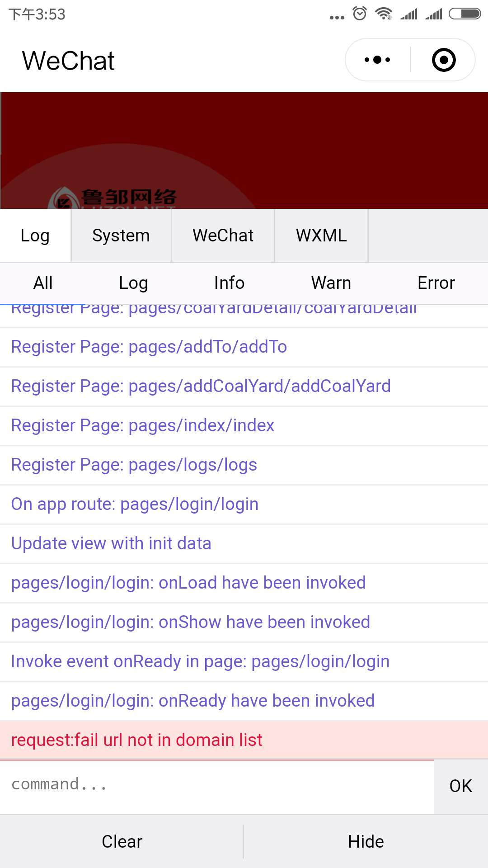488x868 pixels.
Task: Hide the debug console panel
Action: coord(366,841)
